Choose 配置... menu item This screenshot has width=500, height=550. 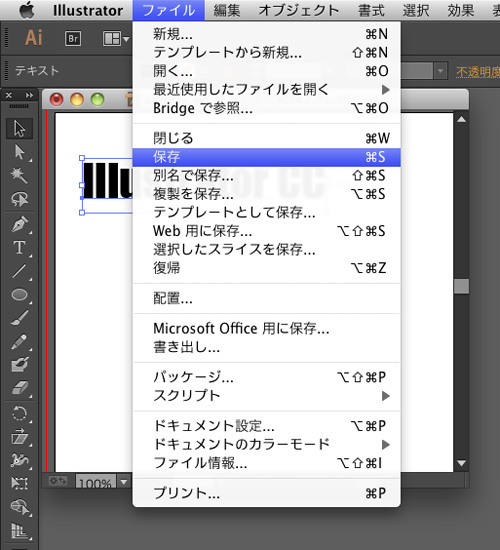pyautogui.click(x=266, y=299)
